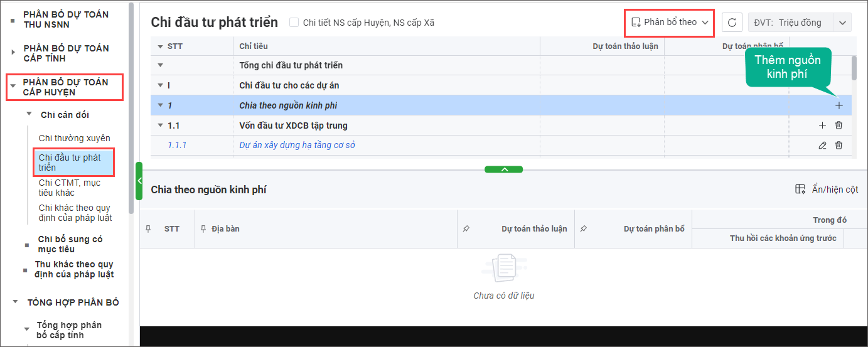Click the plus icon to add funding source
Image resolution: width=868 pixels, height=347 pixels.
[839, 105]
